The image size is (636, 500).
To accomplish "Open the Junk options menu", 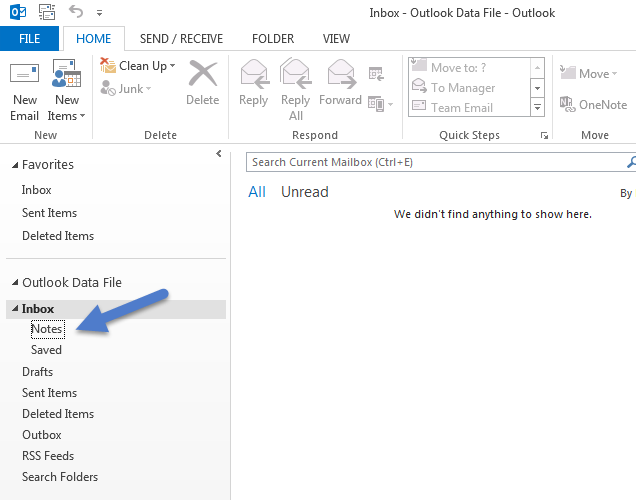I will pos(126,88).
